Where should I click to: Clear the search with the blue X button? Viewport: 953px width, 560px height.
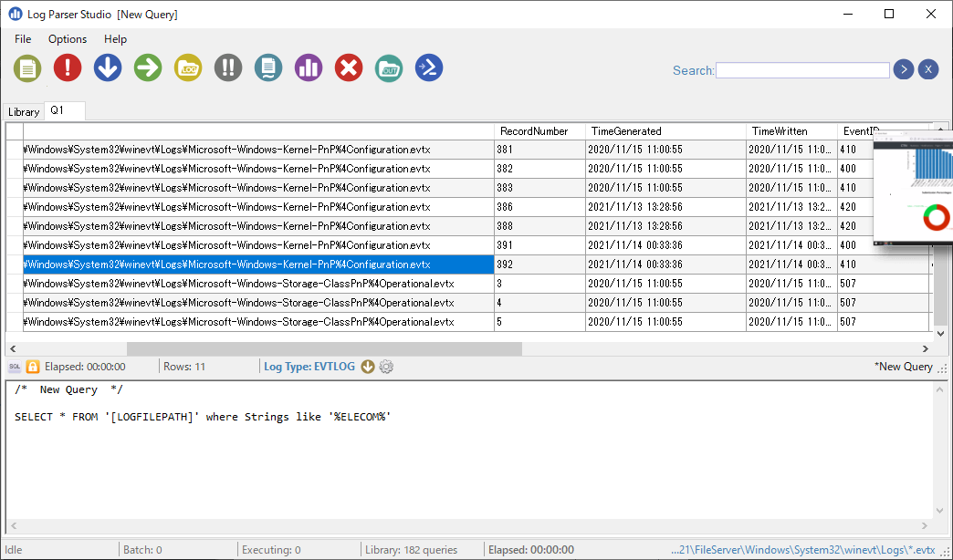(x=928, y=69)
